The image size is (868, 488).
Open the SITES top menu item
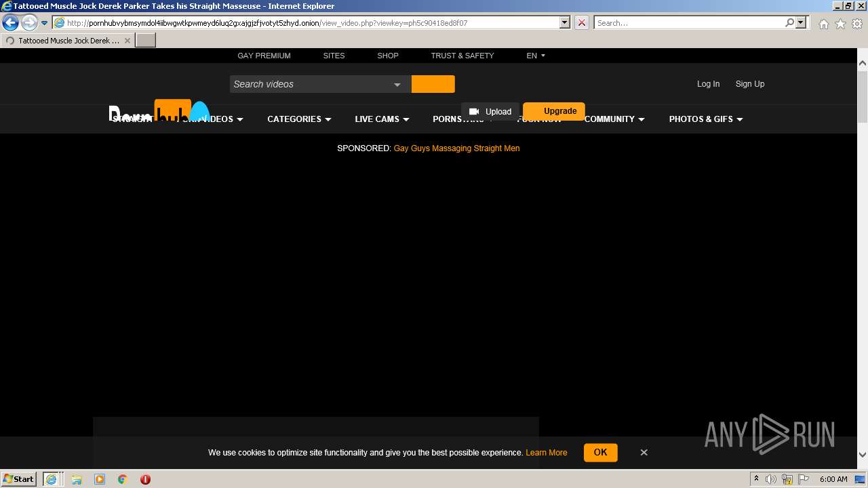tap(334, 56)
